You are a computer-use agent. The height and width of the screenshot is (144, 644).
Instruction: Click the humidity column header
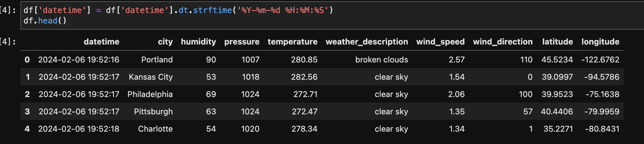[198, 42]
